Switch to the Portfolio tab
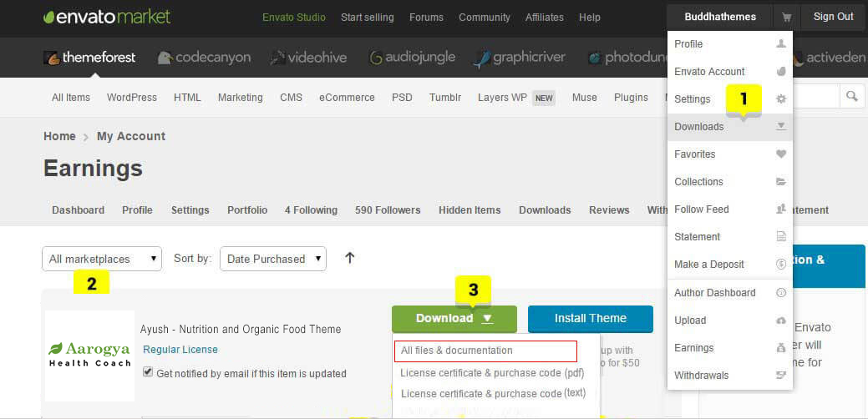868x419 pixels. point(247,210)
